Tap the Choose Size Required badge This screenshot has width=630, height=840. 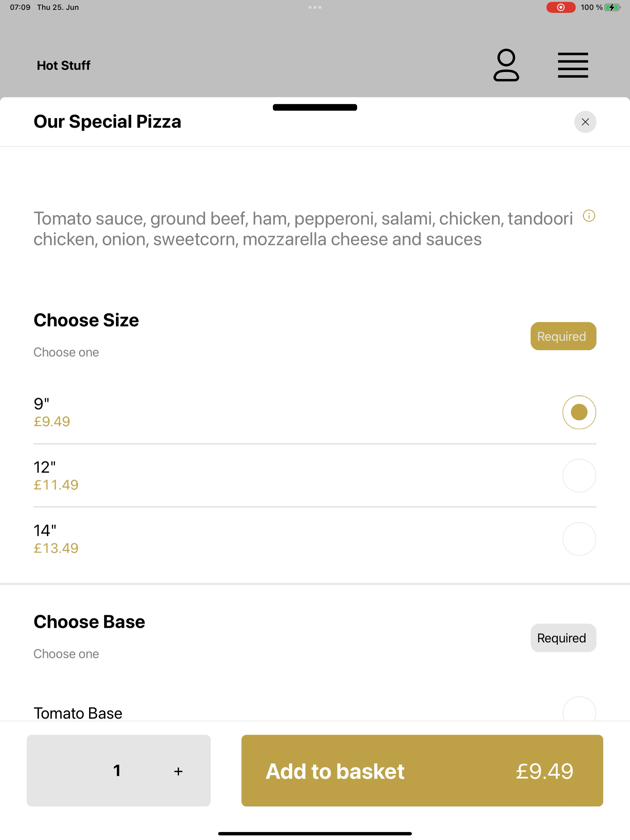(563, 336)
